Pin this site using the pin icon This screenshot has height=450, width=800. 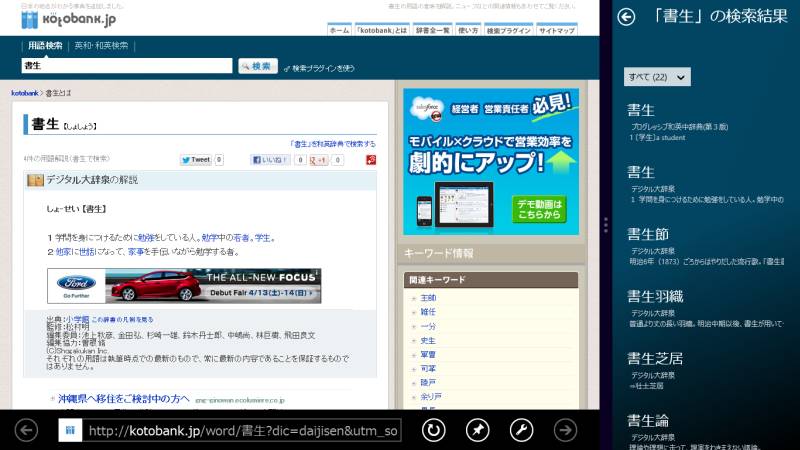477,430
